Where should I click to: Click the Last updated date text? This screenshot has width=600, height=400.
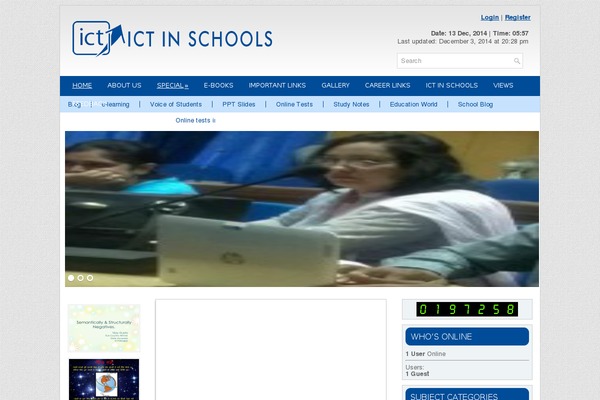tap(463, 41)
